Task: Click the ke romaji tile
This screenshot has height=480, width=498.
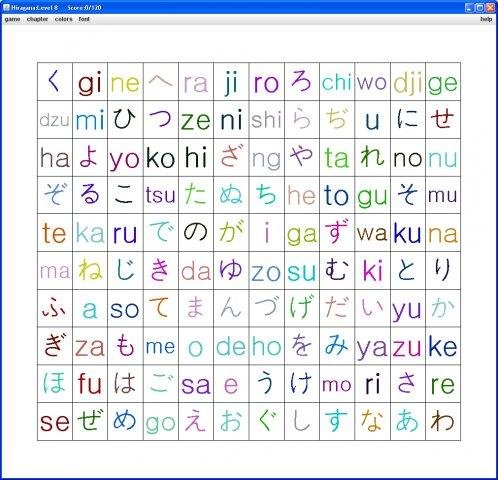Action: (443, 346)
